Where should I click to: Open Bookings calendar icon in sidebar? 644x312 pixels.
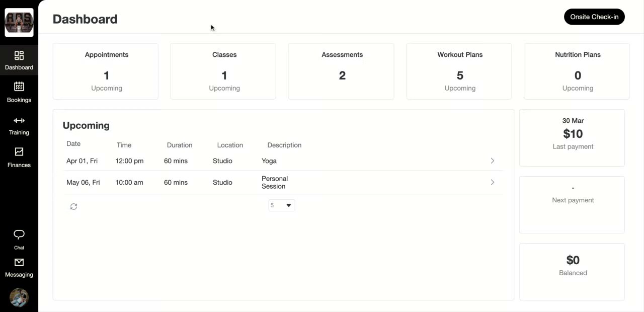click(19, 87)
